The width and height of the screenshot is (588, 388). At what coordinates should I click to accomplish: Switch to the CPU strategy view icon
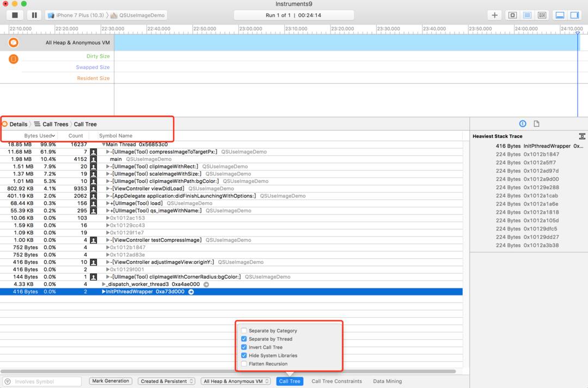pyautogui.click(x=513, y=15)
